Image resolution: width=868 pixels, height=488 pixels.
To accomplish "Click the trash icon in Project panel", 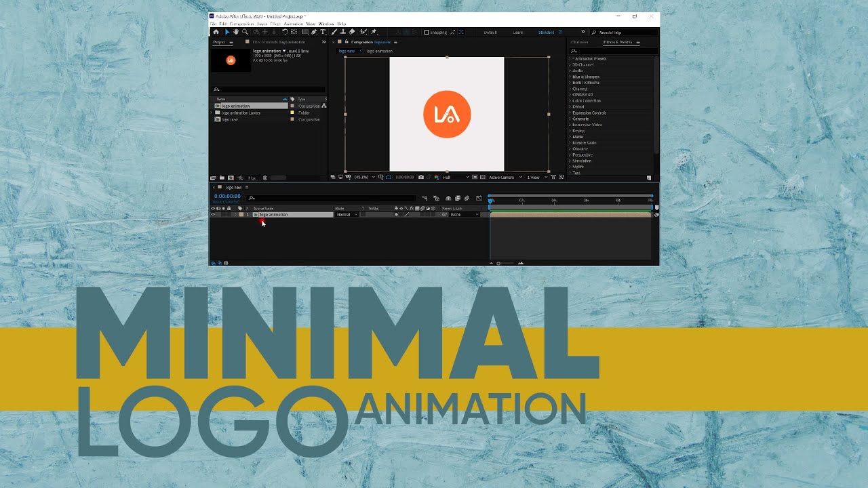I will (265, 178).
